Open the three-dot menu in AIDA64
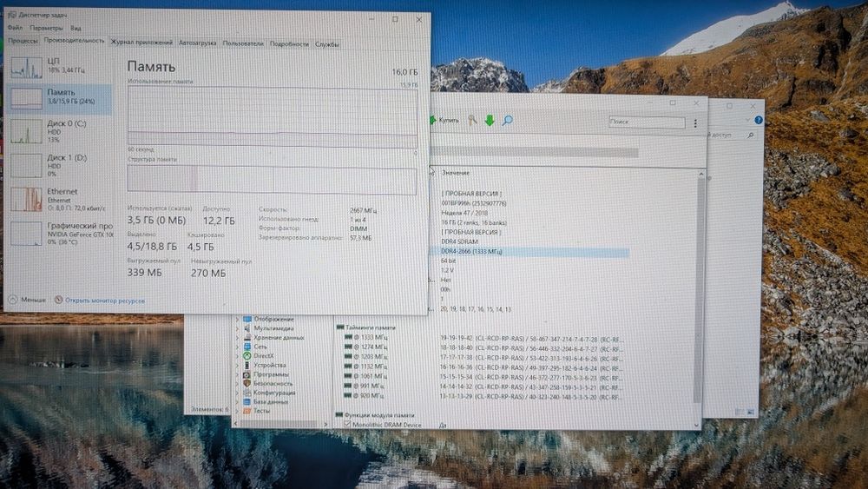 click(x=695, y=123)
